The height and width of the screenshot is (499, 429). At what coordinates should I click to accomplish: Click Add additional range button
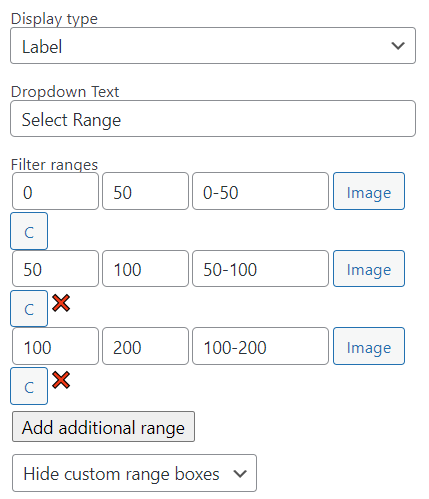(x=103, y=427)
